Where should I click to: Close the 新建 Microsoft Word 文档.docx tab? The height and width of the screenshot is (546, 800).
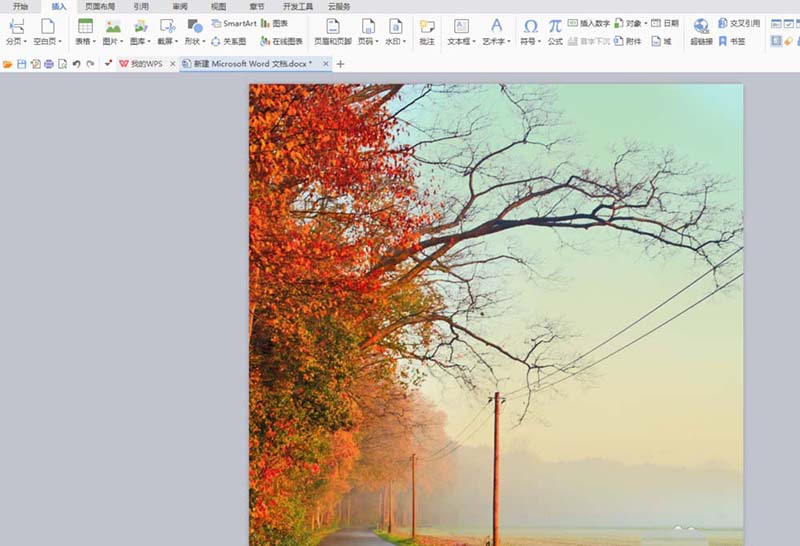coord(326,64)
